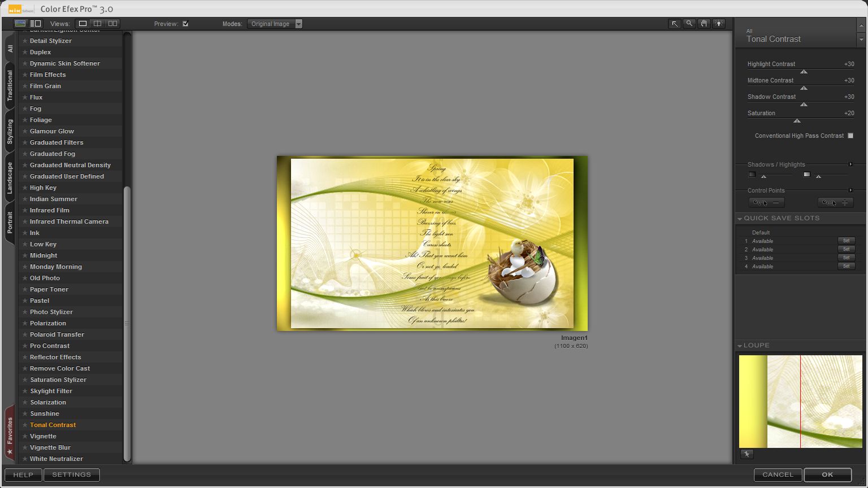Collapse the Quick Save Slots section
868x488 pixels.
pyautogui.click(x=740, y=219)
